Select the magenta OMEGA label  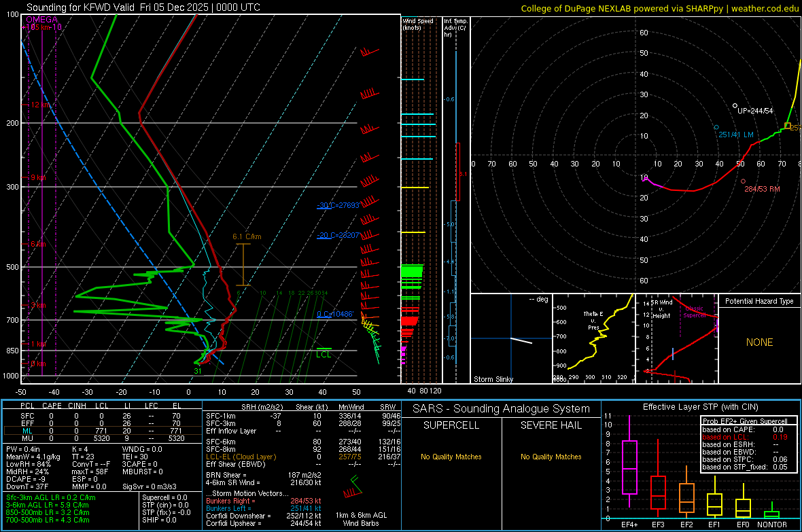(41, 20)
